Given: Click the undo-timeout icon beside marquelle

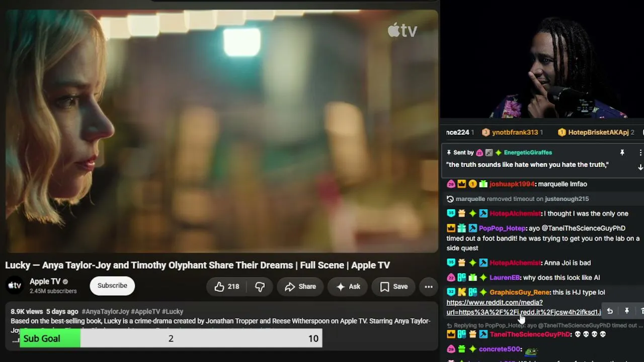Looking at the screenshot, I should 450,199.
